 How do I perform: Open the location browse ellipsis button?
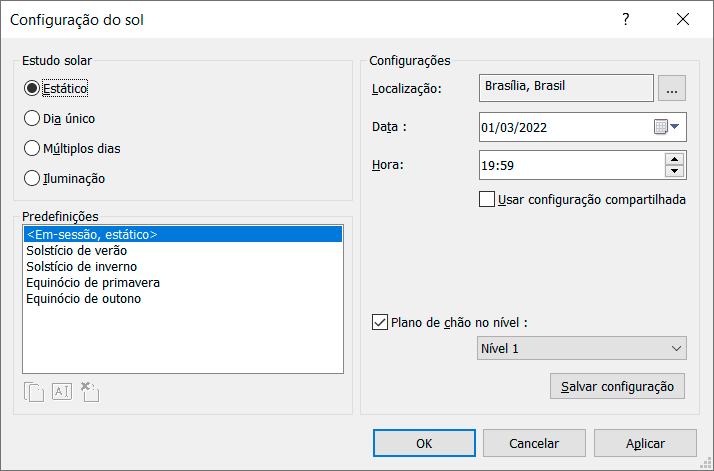point(671,89)
